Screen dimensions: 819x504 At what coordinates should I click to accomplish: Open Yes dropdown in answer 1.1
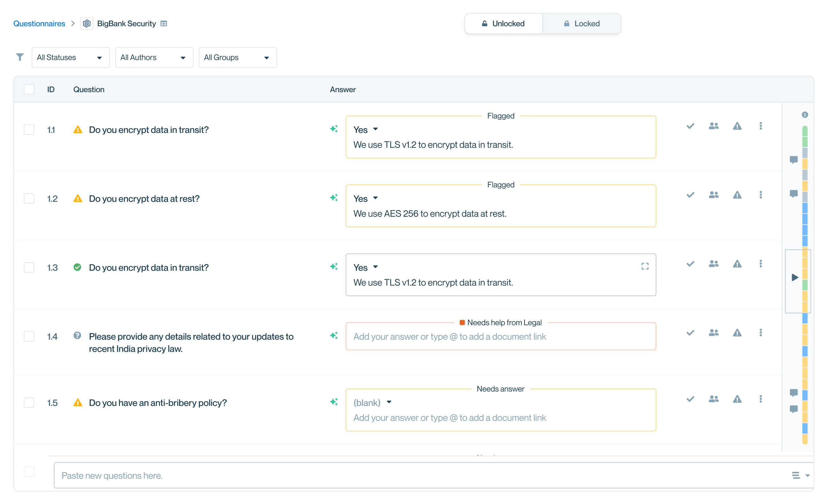[x=366, y=129]
